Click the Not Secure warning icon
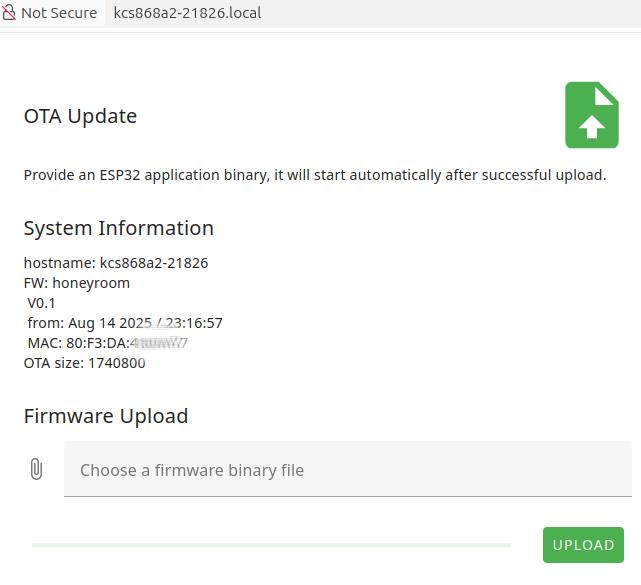The width and height of the screenshot is (641, 585). point(9,13)
